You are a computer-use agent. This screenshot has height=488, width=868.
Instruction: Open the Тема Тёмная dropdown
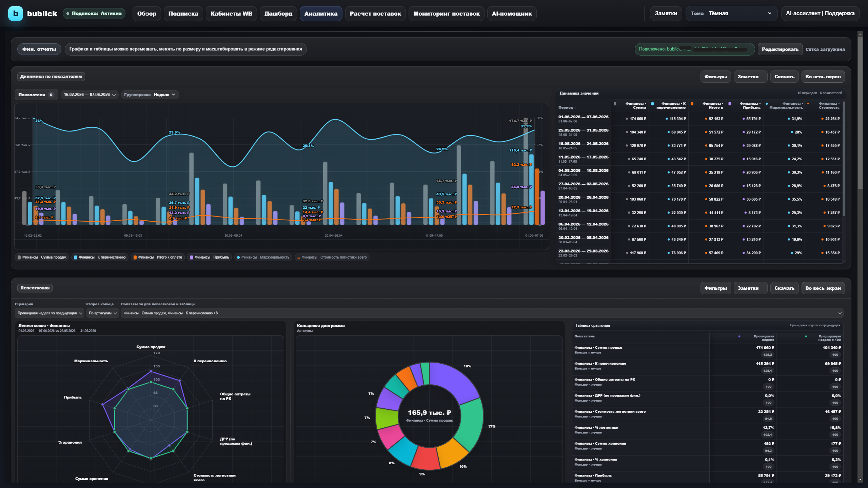point(731,14)
